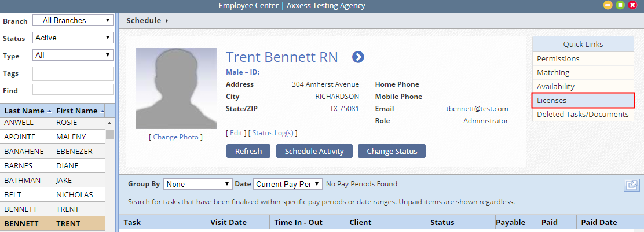Click the export icon in the tasks panel

(x=631, y=185)
